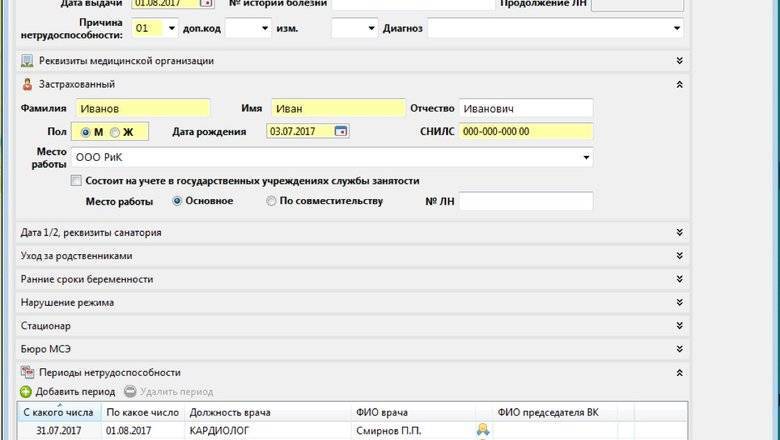Click the certificate badge icon next to Смирнов П.П.
The width and height of the screenshot is (780, 440).
point(483,429)
